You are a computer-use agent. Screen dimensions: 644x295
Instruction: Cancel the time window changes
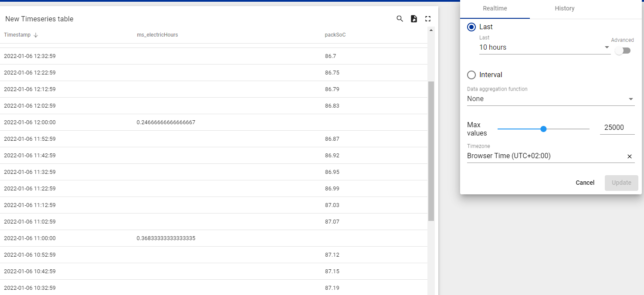tap(585, 183)
